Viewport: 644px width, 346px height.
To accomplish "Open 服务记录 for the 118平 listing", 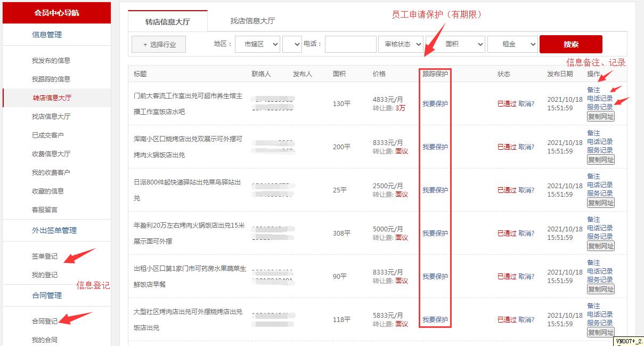I will 600,323.
